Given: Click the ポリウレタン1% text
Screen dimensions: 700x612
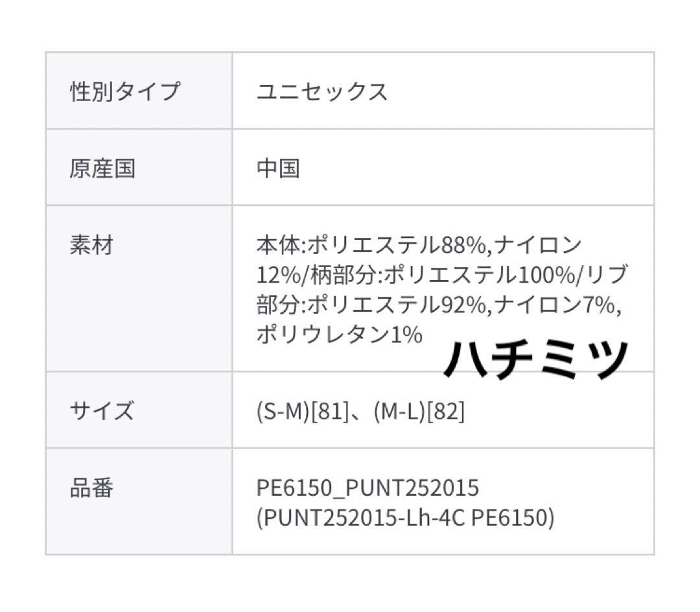Looking at the screenshot, I should tap(339, 335).
